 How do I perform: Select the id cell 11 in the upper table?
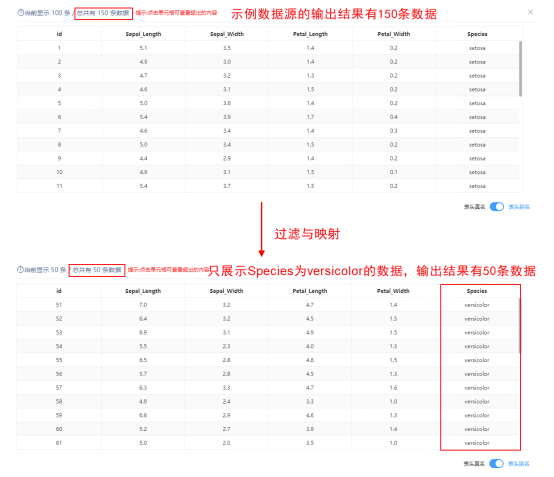(59, 186)
